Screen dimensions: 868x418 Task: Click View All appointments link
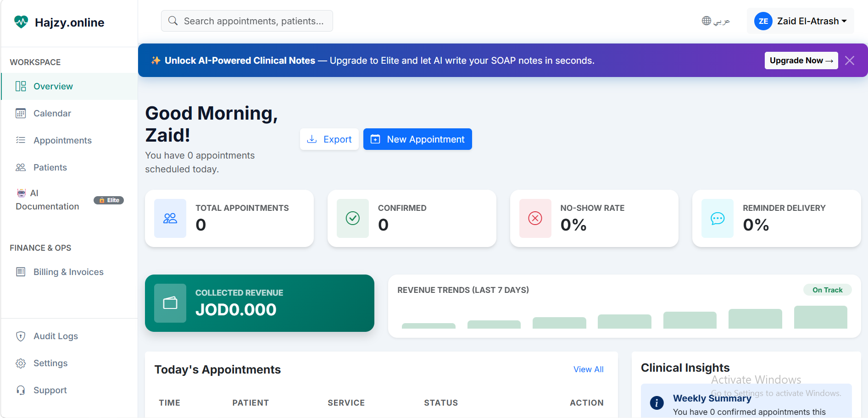[x=588, y=369]
